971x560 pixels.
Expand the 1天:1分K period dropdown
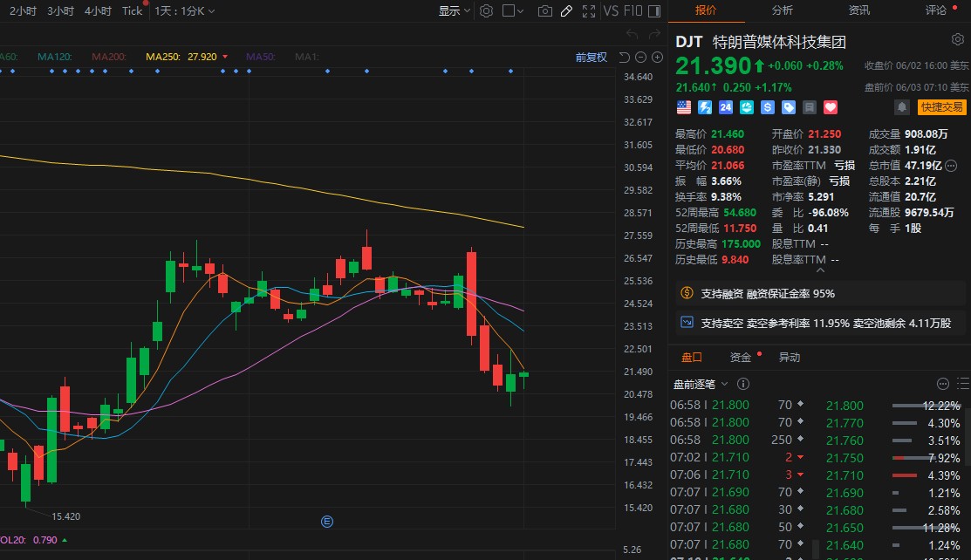184,10
